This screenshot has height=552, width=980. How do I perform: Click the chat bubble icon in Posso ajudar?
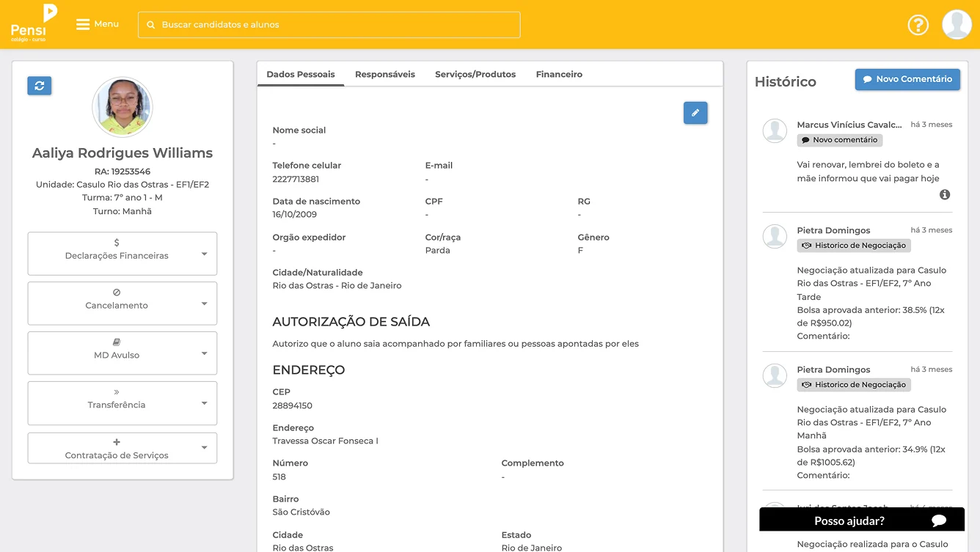coord(939,521)
